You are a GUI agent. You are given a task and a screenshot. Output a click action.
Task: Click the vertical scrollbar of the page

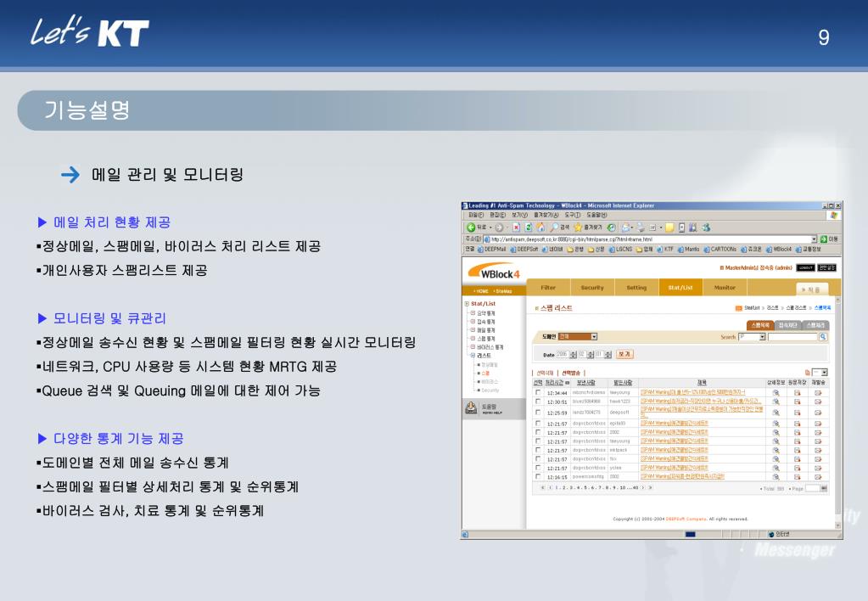click(x=838, y=411)
